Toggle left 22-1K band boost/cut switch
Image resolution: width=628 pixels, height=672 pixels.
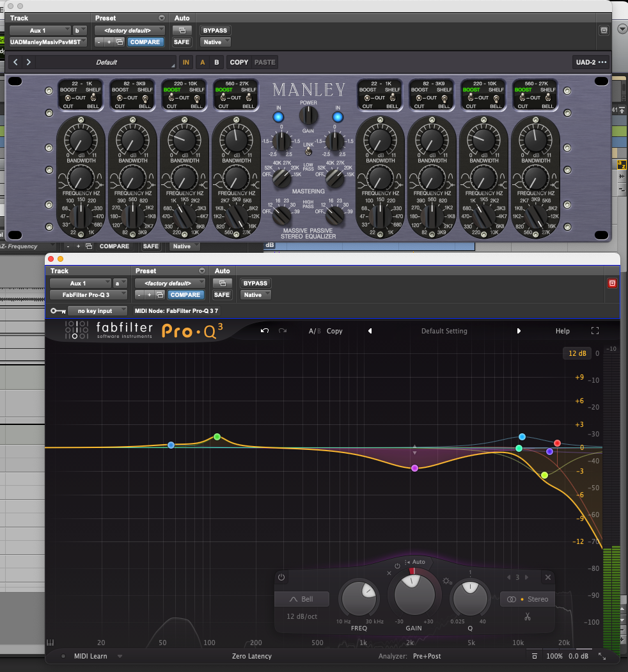point(67,98)
